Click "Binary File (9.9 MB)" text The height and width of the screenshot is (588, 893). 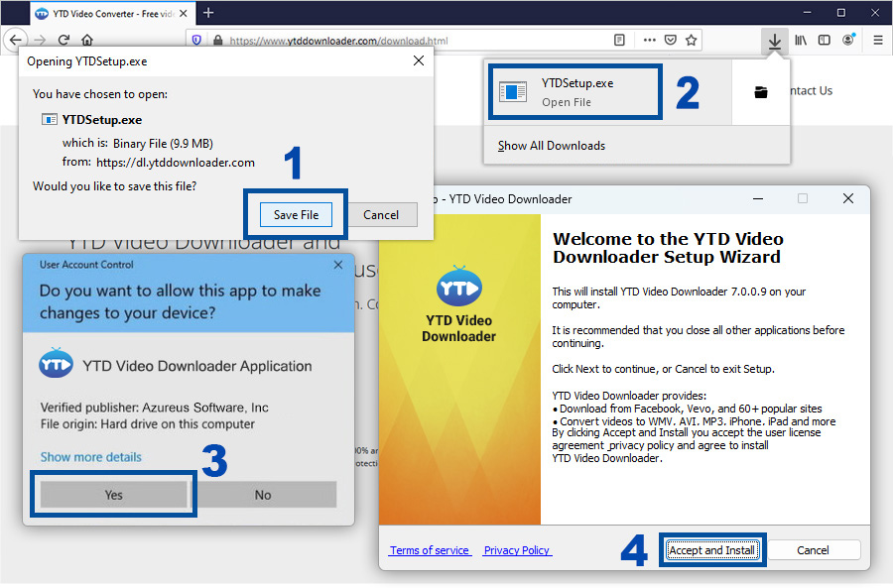(163, 144)
